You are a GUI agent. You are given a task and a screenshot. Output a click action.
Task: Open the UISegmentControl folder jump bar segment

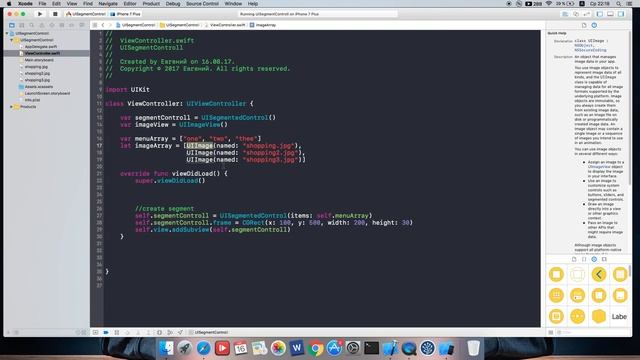tap(180, 25)
